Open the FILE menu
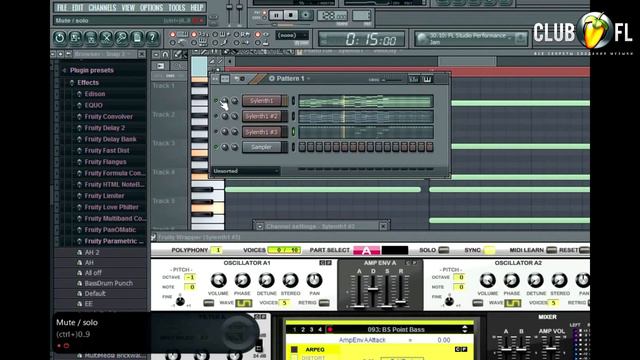 (x=62, y=7)
